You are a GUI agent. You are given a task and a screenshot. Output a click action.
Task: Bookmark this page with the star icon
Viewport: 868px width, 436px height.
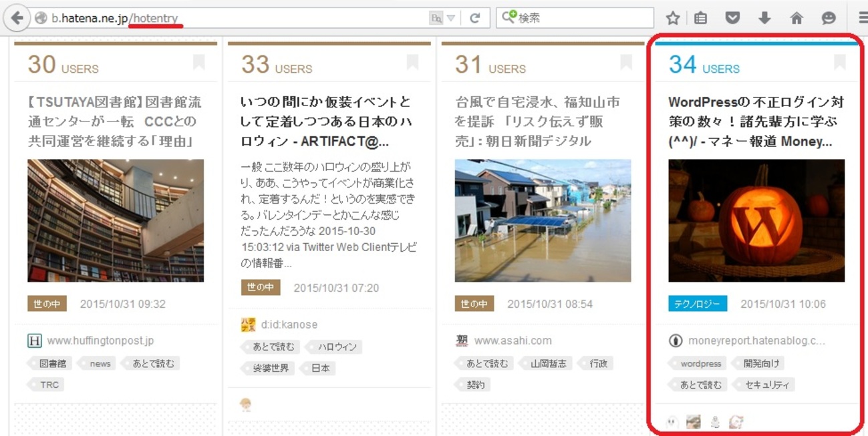click(x=673, y=19)
